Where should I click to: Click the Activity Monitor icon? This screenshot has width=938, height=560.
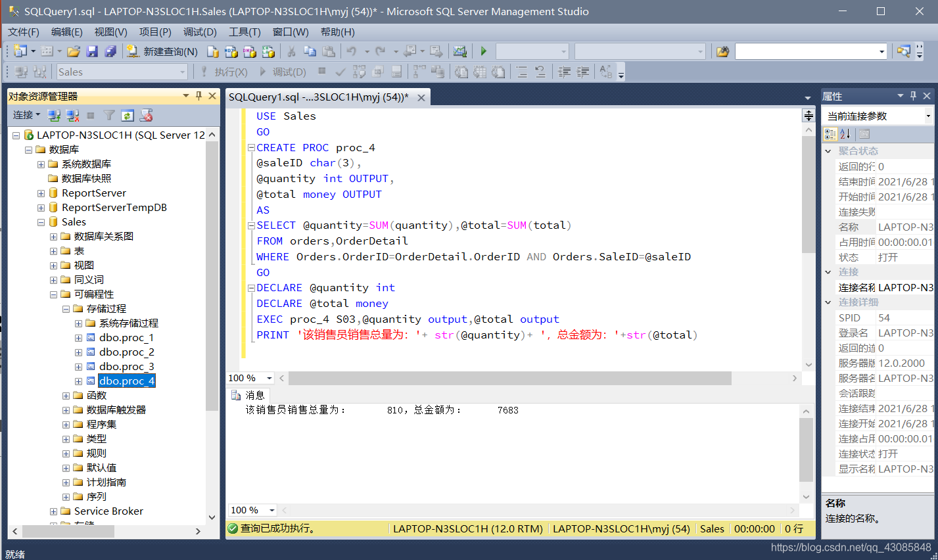pos(460,51)
